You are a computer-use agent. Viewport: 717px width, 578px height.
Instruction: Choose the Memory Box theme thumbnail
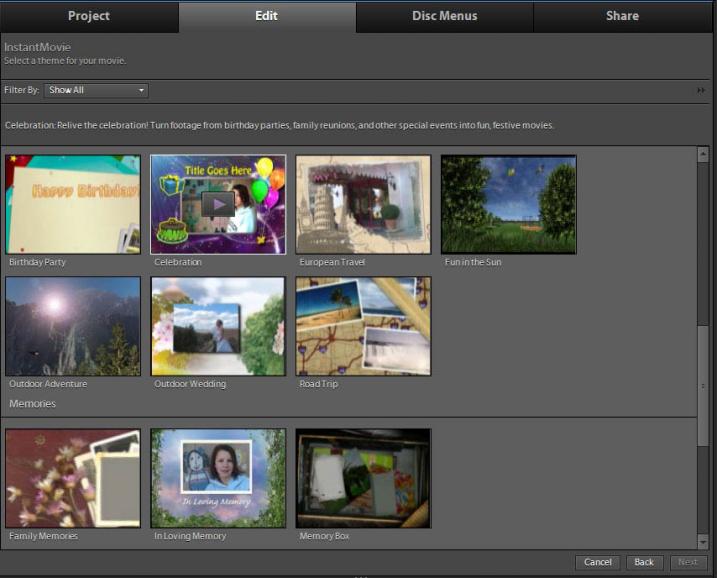[363, 478]
